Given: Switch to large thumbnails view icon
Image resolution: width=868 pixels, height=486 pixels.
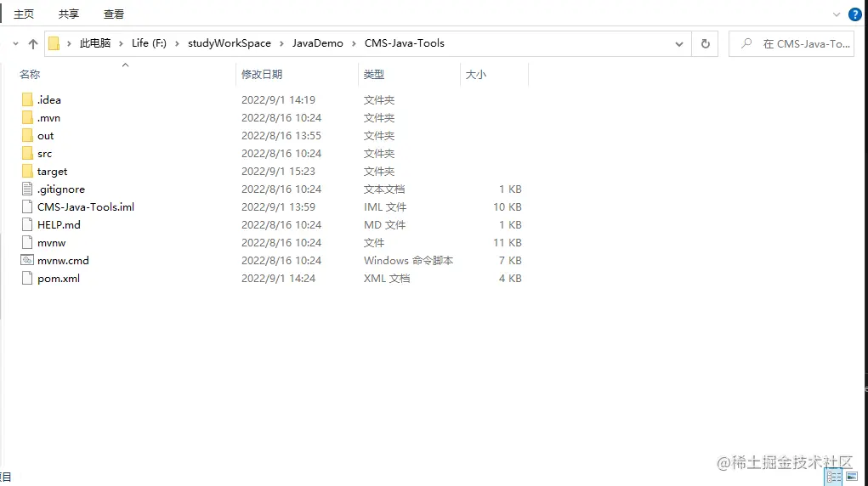Looking at the screenshot, I should point(852,477).
